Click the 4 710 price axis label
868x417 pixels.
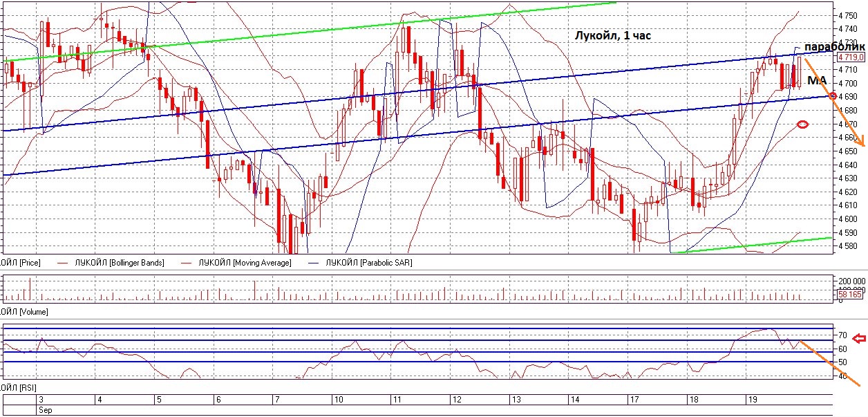point(847,70)
